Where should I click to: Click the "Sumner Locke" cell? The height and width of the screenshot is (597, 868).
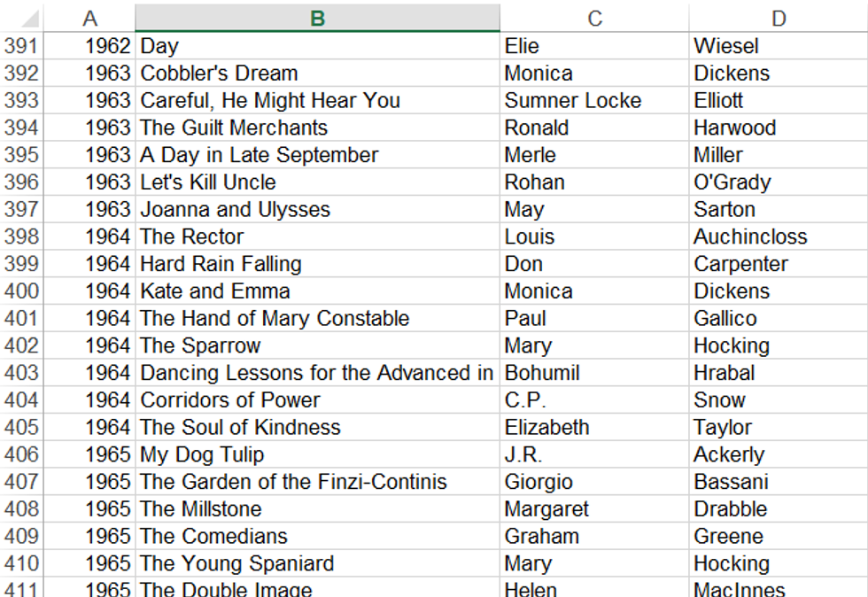pyautogui.click(x=594, y=101)
